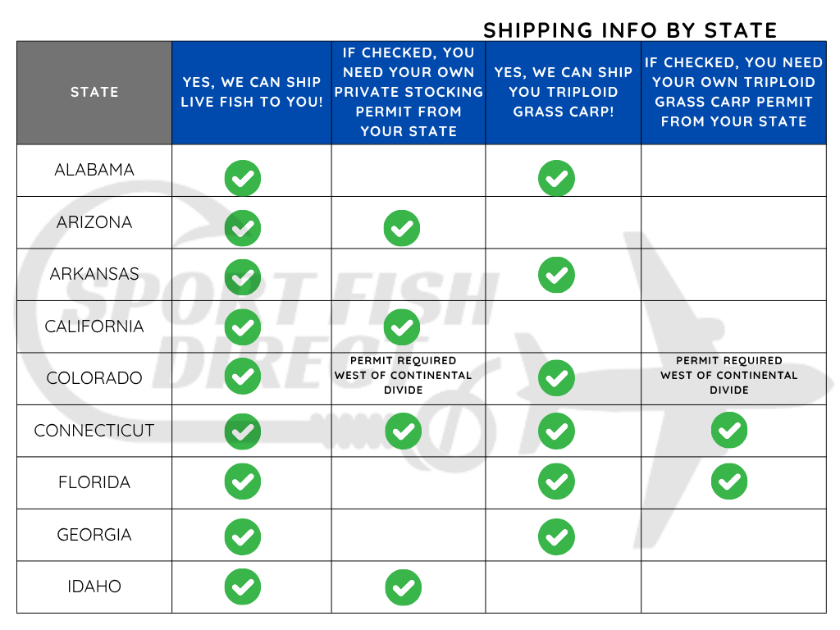Click the STATE column header
Image resolution: width=840 pixels, height=630 pixels.
(x=94, y=92)
